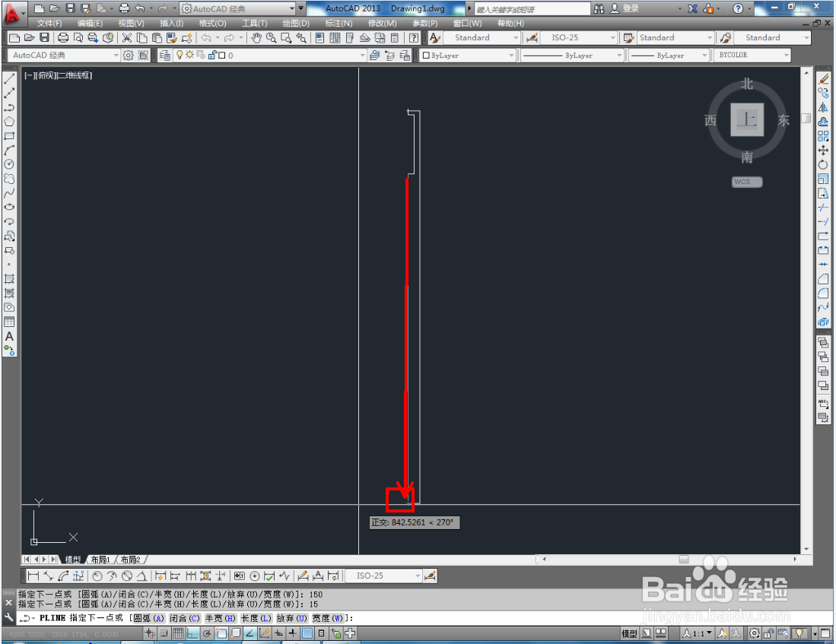Select the Spline draw tool
The width and height of the screenshot is (836, 644).
coord(9,193)
